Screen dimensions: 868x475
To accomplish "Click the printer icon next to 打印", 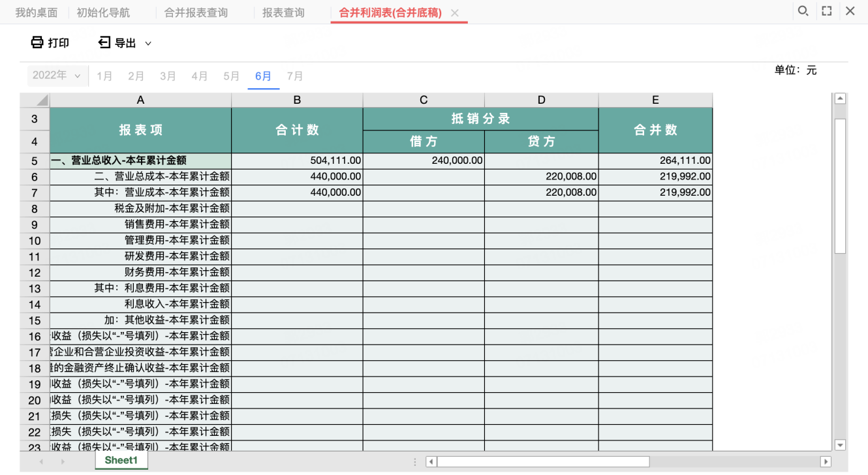I will click(37, 42).
